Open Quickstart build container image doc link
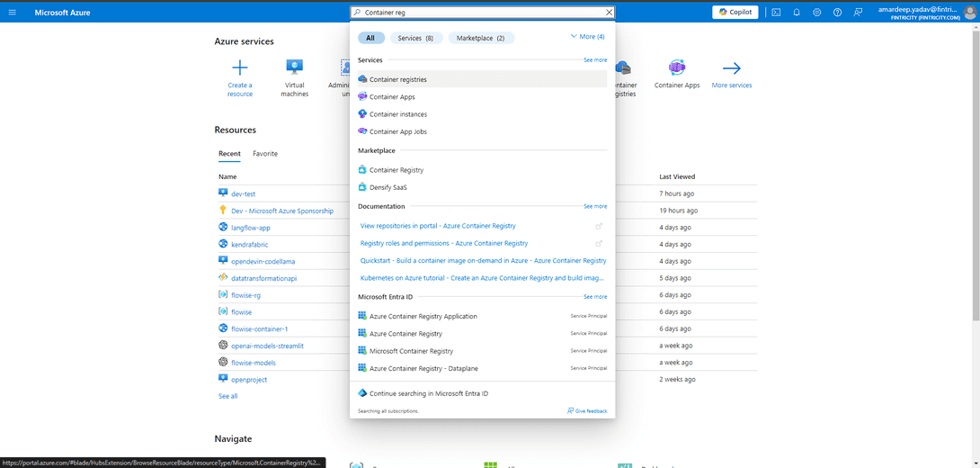 pyautogui.click(x=483, y=261)
